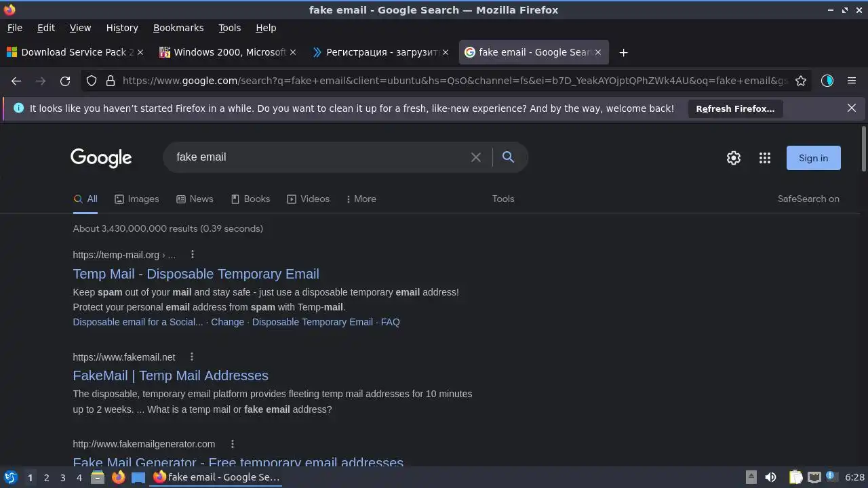Viewport: 868px width, 488px height.
Task: Open Google quick settings gear
Action: point(734,158)
